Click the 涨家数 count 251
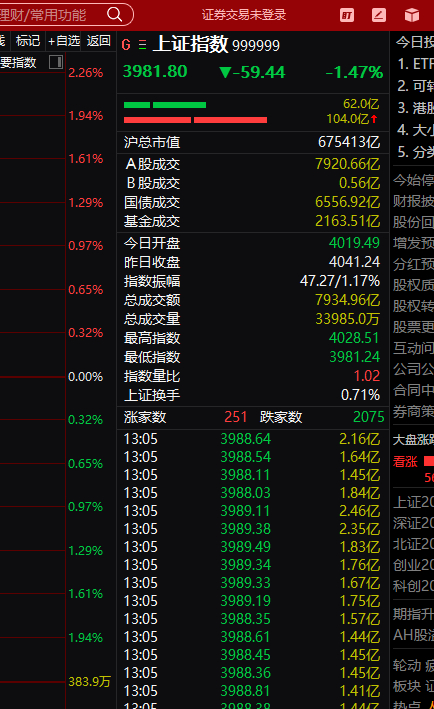Screen dimensions: 434x709 [x=236, y=416]
